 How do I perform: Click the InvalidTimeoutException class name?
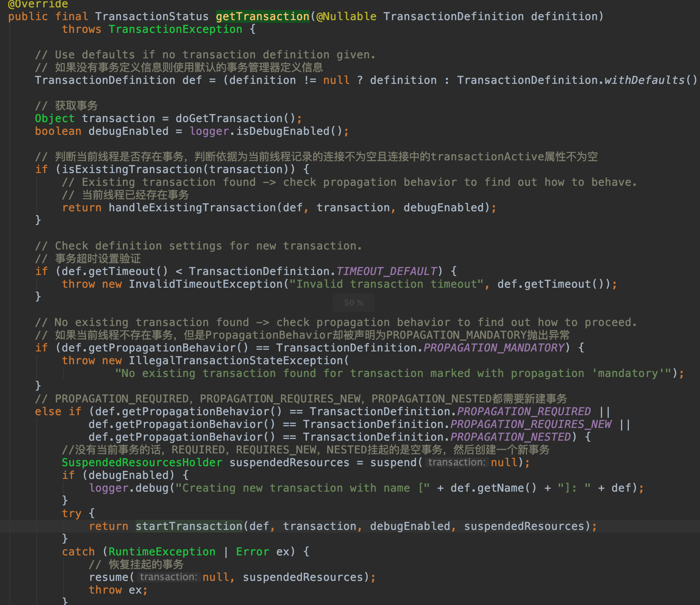[206, 284]
